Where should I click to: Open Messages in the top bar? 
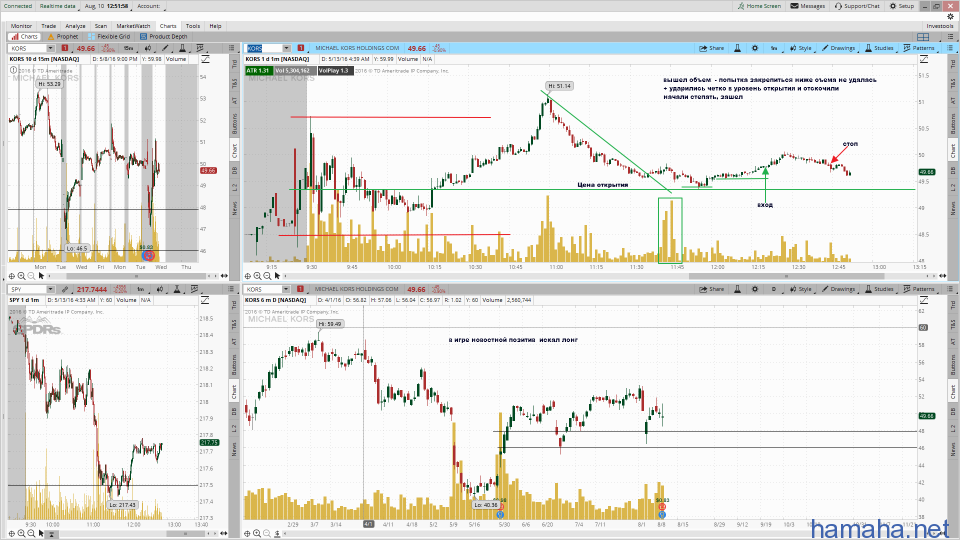(808, 6)
